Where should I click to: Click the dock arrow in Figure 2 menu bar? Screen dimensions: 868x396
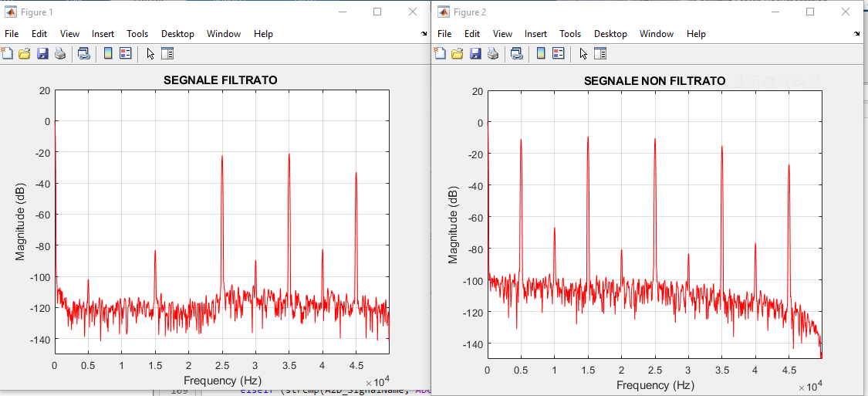click(857, 34)
